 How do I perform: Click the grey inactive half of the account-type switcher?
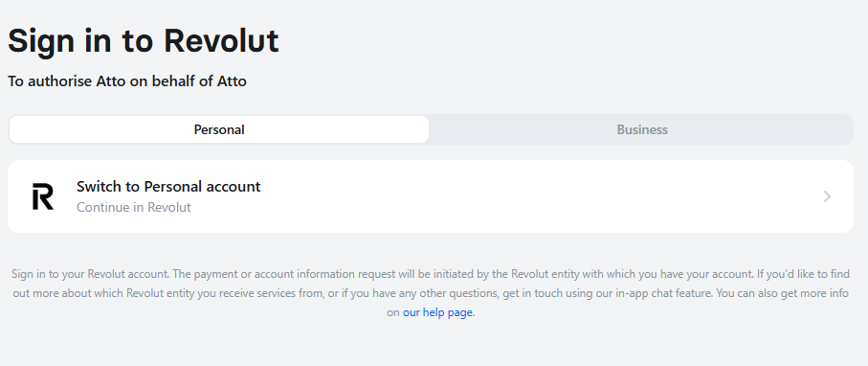click(x=641, y=129)
